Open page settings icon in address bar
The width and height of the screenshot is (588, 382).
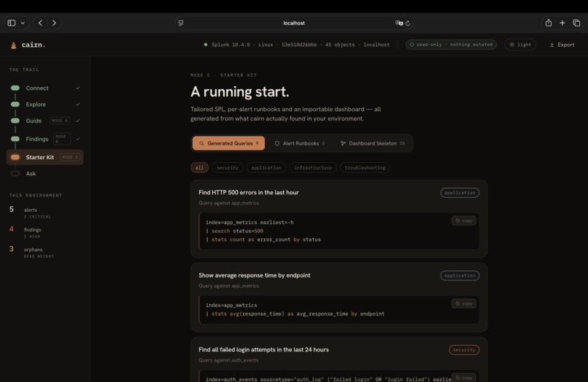tap(181, 23)
